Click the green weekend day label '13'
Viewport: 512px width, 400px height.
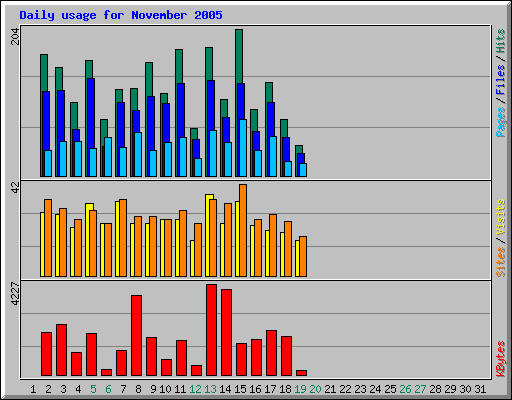click(x=210, y=389)
